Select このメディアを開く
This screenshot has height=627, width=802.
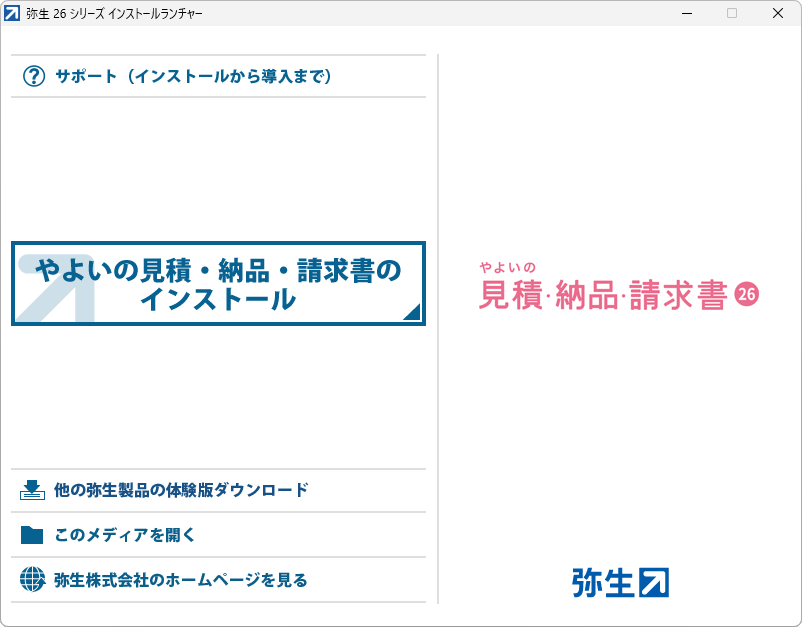click(x=125, y=535)
